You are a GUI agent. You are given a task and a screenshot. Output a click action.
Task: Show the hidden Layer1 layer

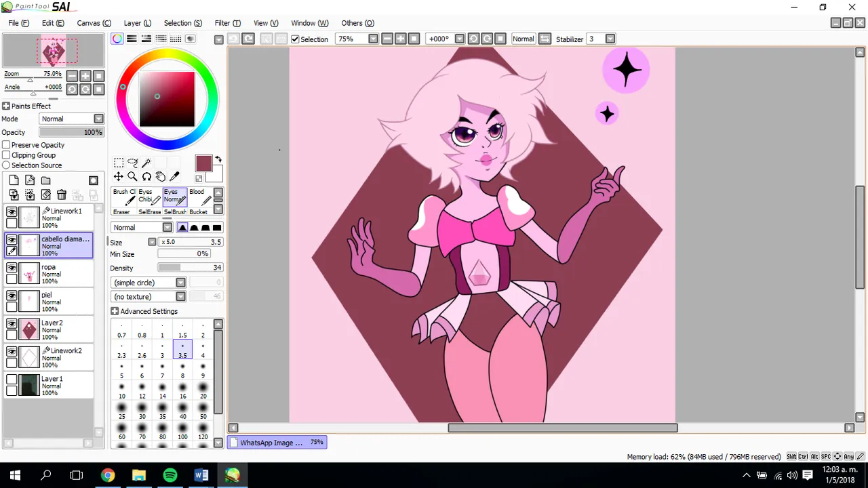12,380
